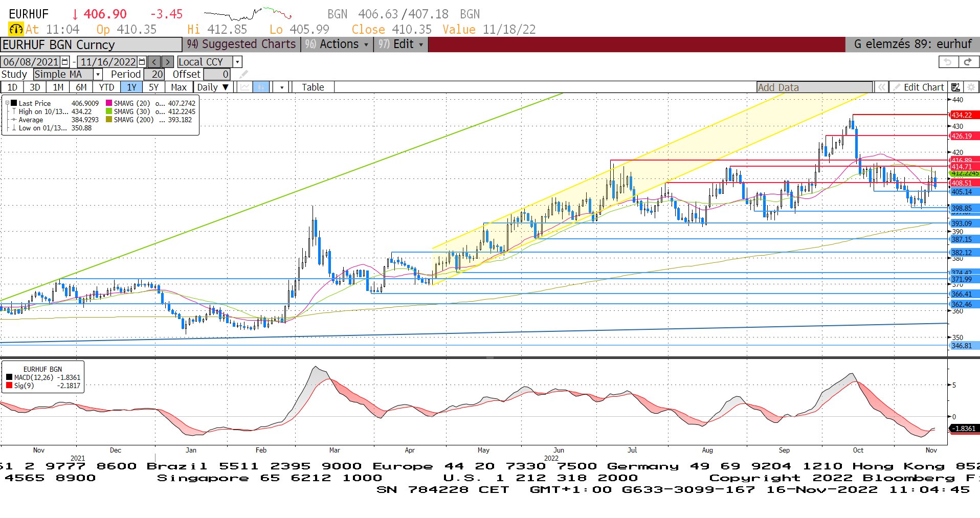This screenshot has width=980, height=518.
Task: Click the olive SMAVG (200) swatch
Action: 109,120
